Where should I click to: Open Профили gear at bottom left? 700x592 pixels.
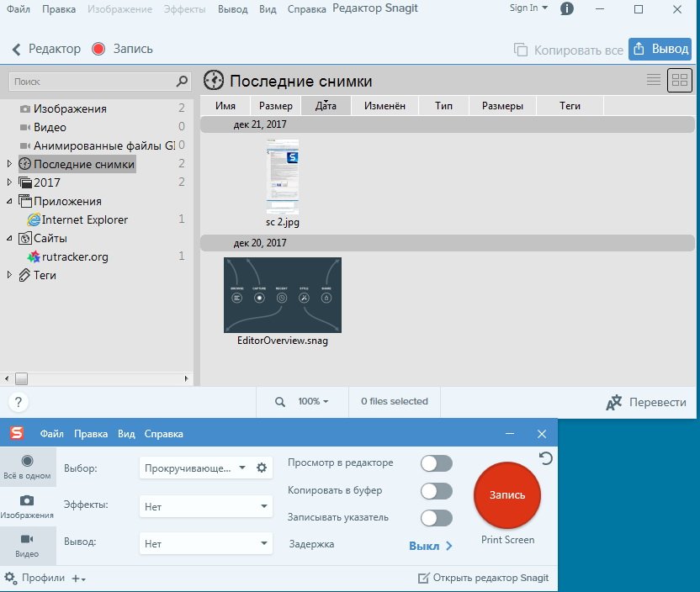point(10,578)
